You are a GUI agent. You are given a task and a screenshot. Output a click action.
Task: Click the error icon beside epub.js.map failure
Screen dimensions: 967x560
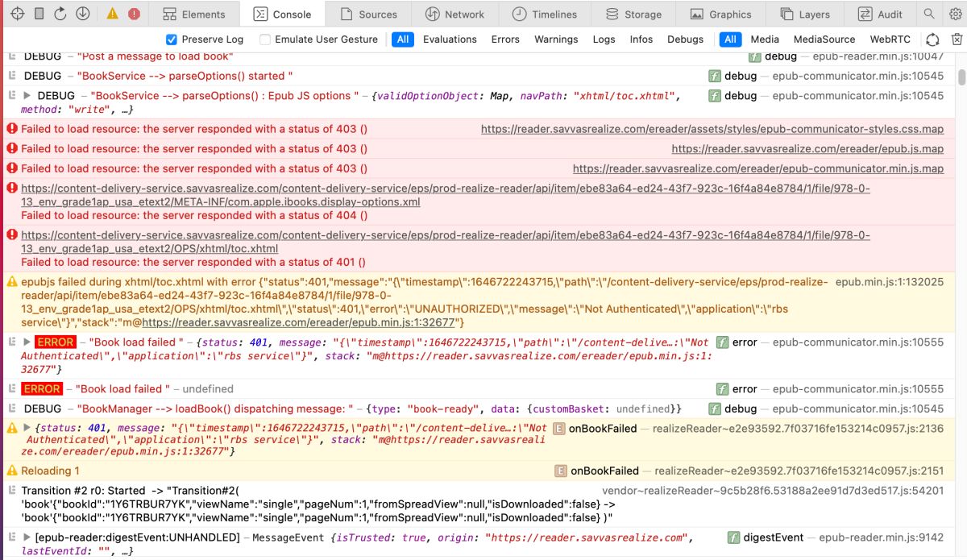12,148
